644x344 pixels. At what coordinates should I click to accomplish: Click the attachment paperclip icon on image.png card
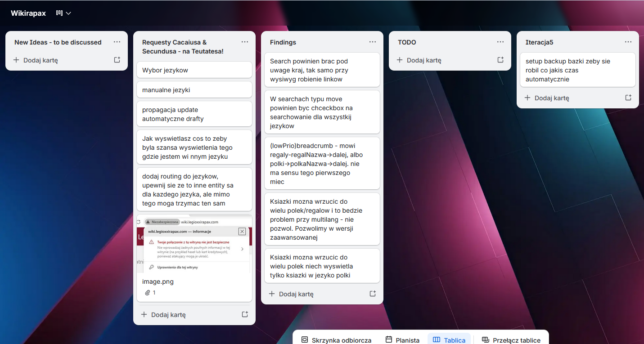coord(148,293)
